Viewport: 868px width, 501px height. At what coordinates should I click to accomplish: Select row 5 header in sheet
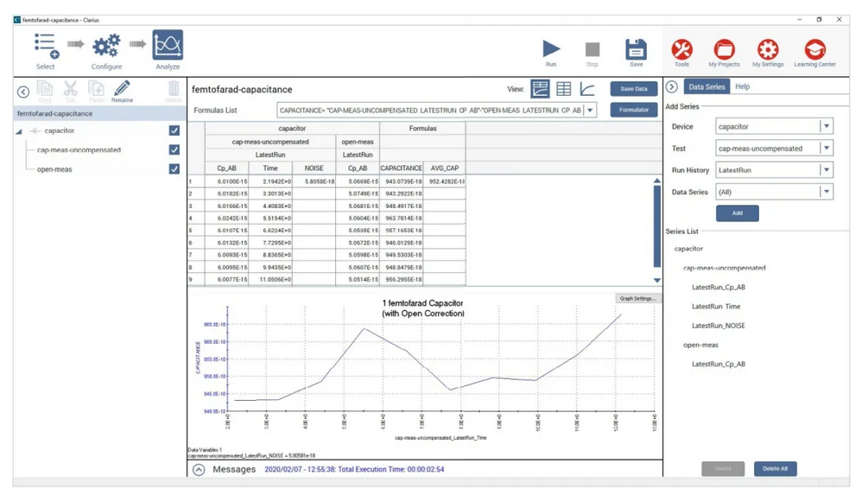[196, 231]
